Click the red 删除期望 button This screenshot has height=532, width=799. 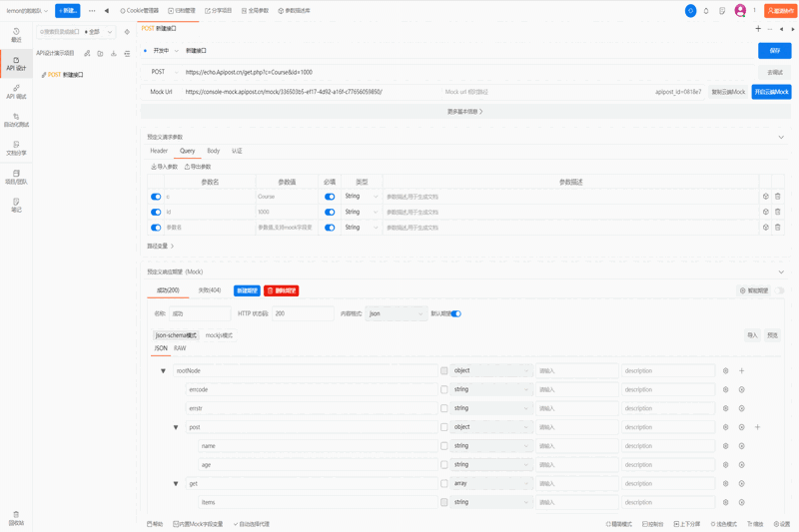coord(281,290)
